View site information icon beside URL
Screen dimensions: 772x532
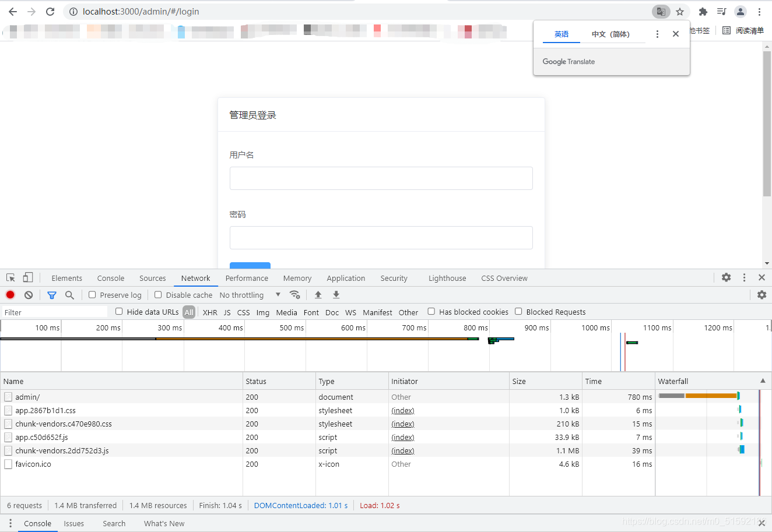tap(73, 12)
